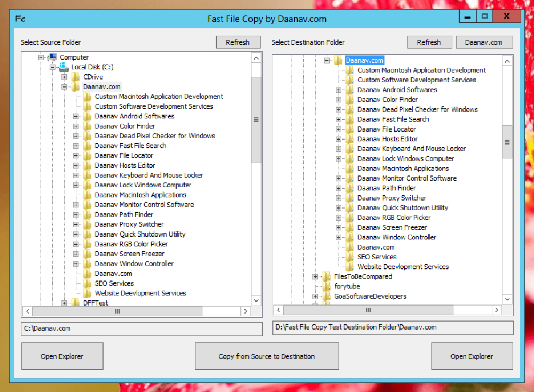Screen dimensions: 534x392
Task: Collapse the destination Daanav.com folder
Action: tap(327, 61)
